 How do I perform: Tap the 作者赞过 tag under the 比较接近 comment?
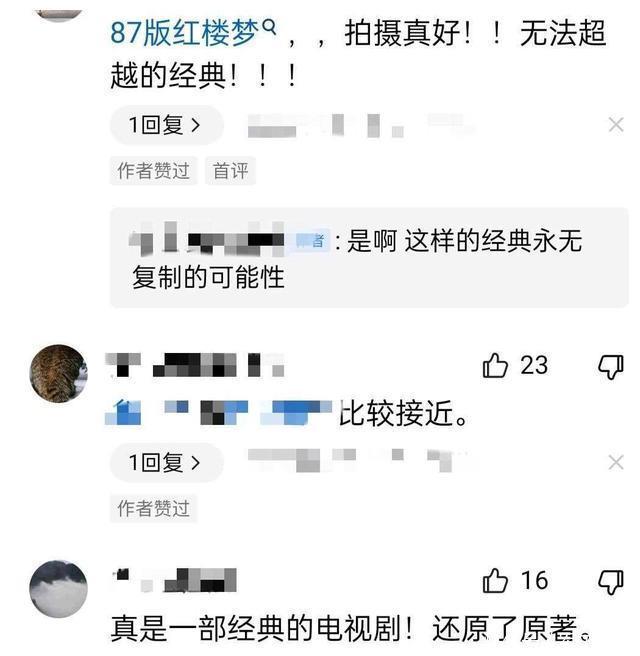[x=153, y=508]
